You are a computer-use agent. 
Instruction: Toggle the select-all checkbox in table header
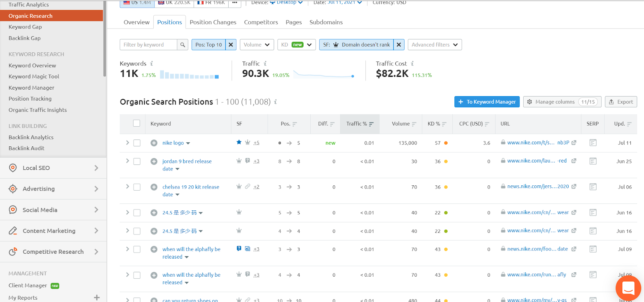(137, 123)
